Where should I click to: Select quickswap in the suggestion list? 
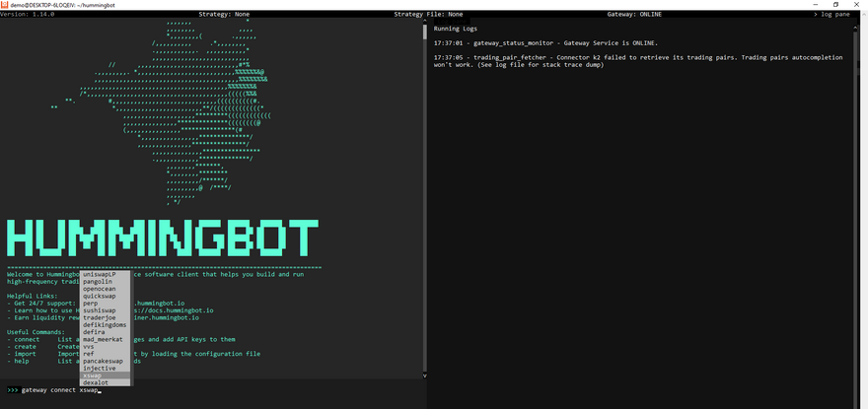tap(100, 296)
